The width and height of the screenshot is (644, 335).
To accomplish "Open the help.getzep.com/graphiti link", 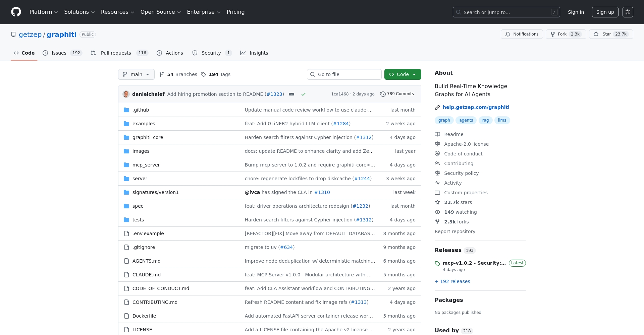I will pos(476,107).
